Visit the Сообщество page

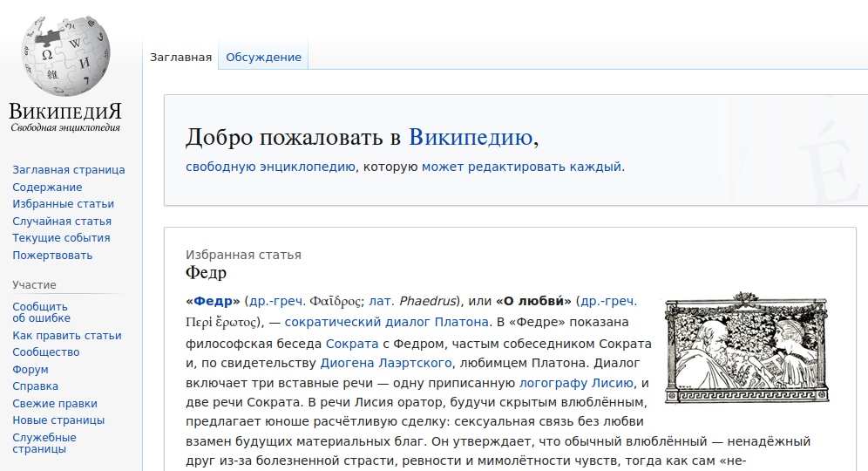(x=46, y=352)
